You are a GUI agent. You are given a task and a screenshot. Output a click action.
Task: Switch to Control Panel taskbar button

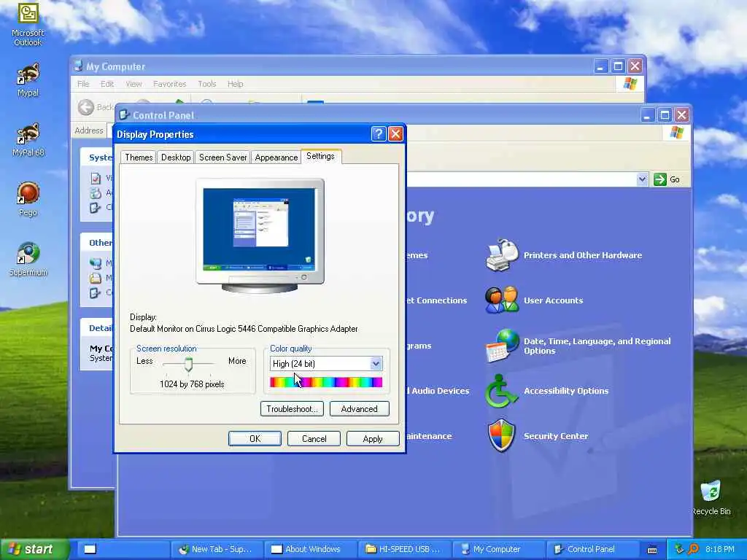click(x=591, y=549)
